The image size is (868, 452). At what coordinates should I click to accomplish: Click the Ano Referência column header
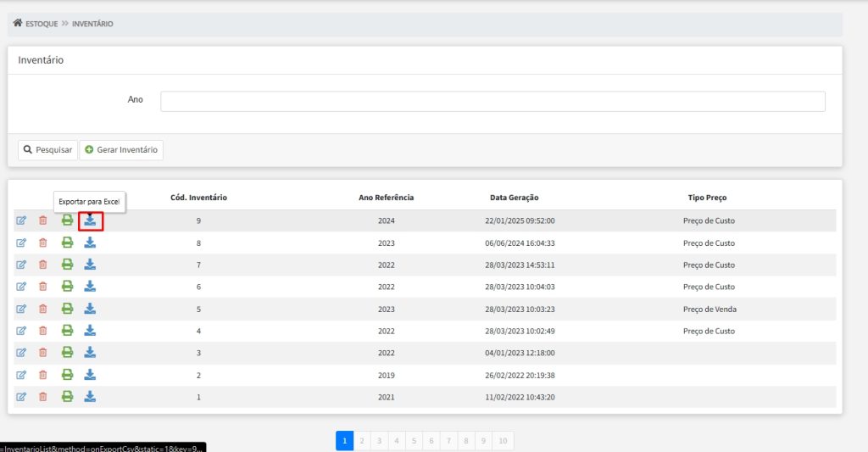click(x=387, y=198)
